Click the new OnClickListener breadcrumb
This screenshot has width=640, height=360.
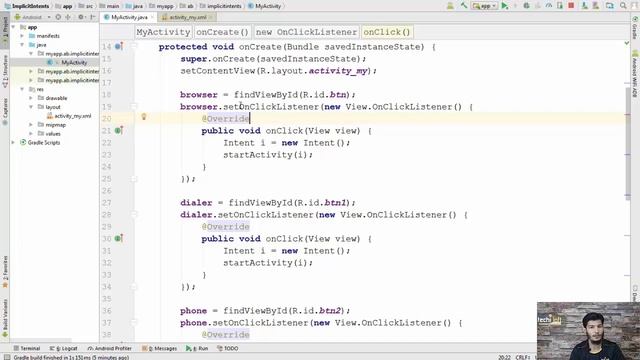point(306,32)
